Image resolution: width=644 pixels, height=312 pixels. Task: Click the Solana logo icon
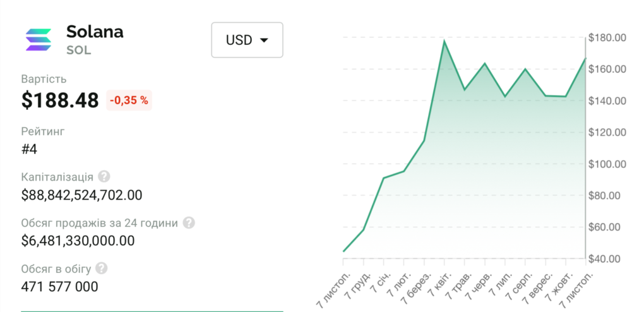pyautogui.click(x=39, y=39)
